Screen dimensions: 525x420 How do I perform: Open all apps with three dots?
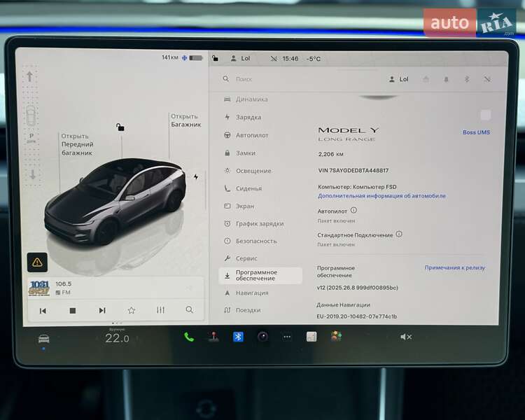point(287,337)
